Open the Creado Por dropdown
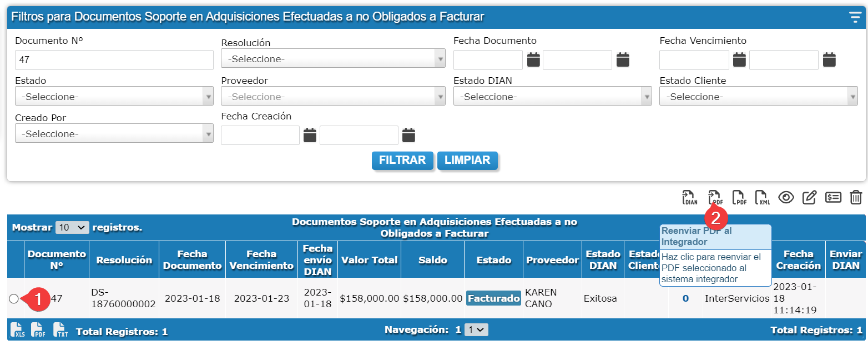 point(114,134)
